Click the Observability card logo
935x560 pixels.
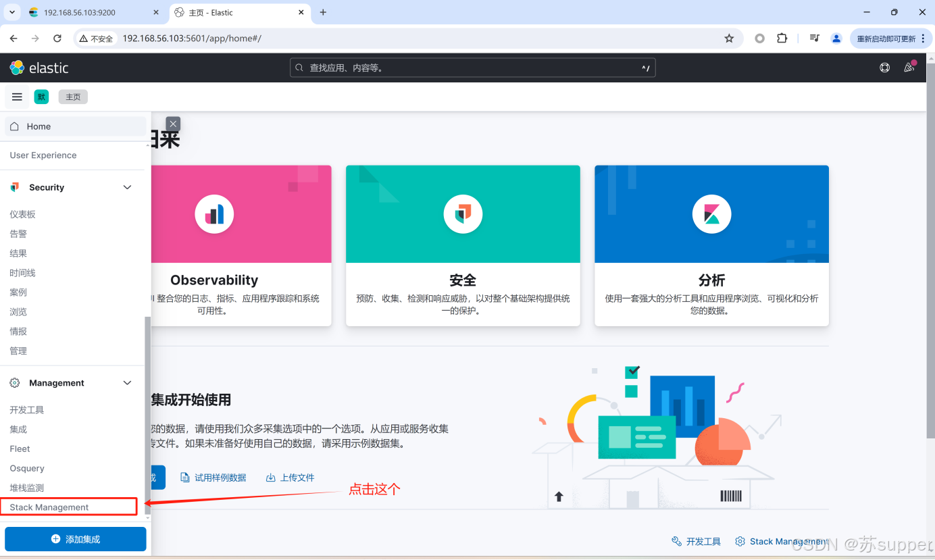tap(214, 214)
